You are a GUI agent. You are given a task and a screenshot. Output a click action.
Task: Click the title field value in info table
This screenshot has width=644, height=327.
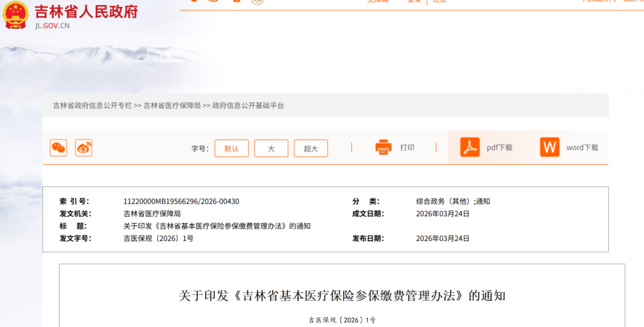[x=217, y=226]
